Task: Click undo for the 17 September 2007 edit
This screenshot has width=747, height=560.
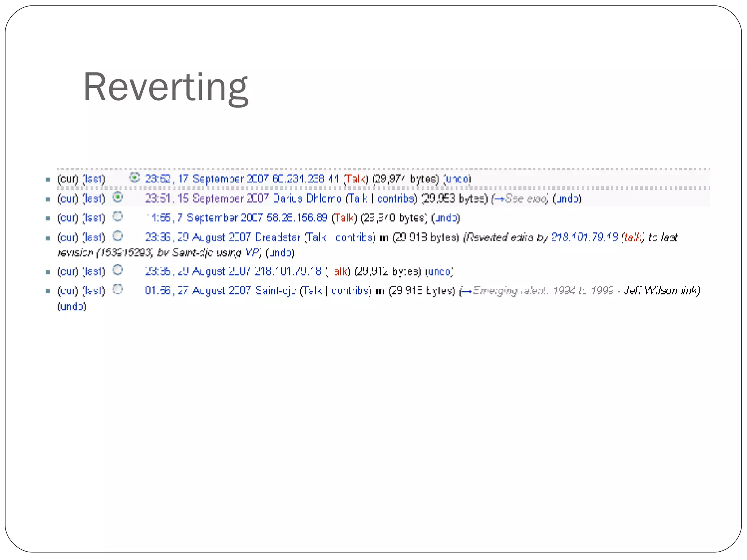Action: coord(457,179)
